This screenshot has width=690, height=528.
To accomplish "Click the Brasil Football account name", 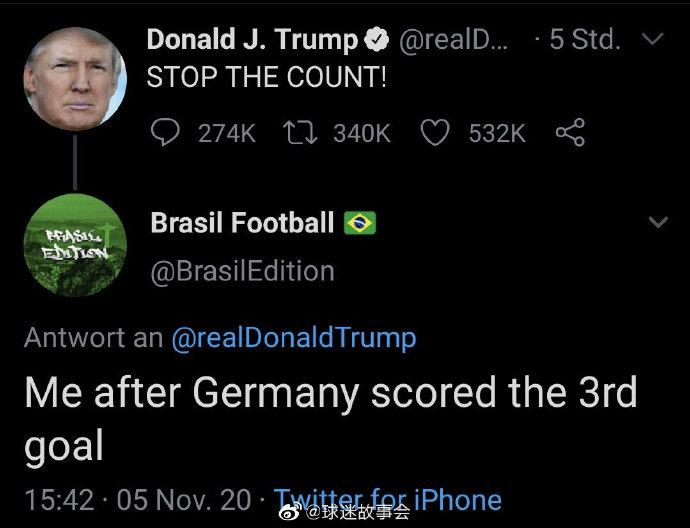I will coord(242,223).
